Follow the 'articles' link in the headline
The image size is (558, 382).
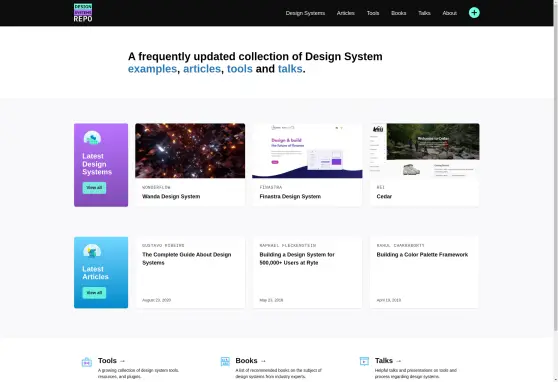coord(202,69)
